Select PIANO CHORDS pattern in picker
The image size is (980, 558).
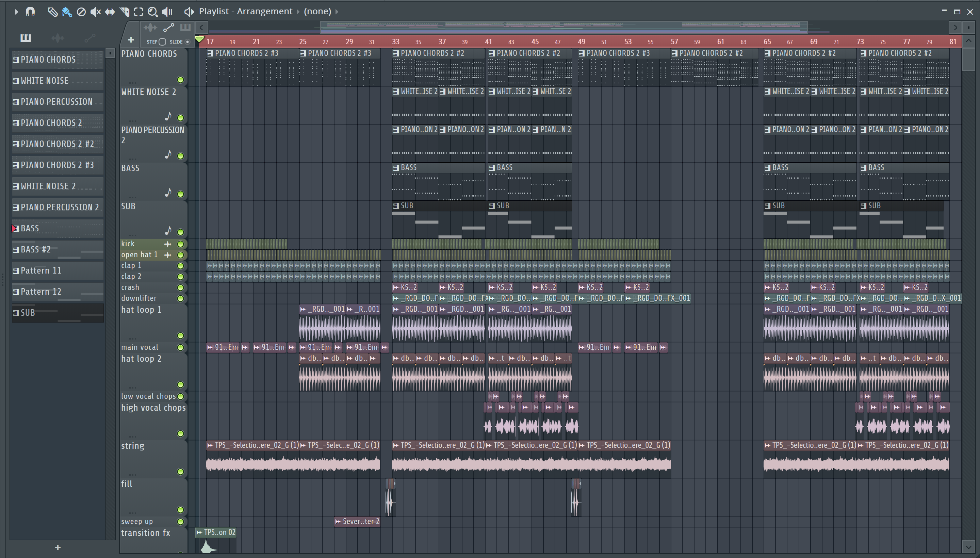[58, 60]
